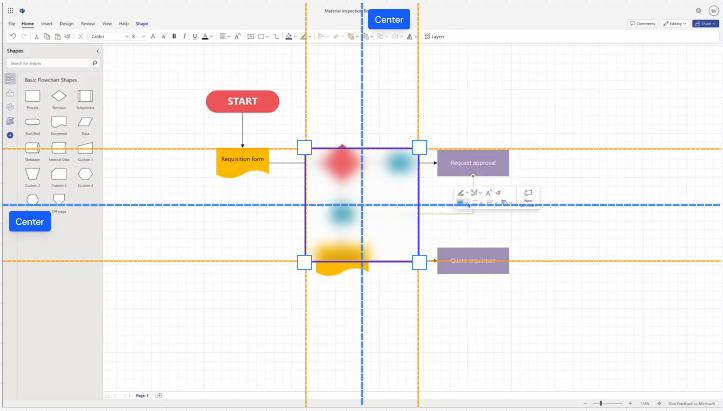723x411 pixels.
Task: Toggle bold text formatting
Action: (x=173, y=36)
